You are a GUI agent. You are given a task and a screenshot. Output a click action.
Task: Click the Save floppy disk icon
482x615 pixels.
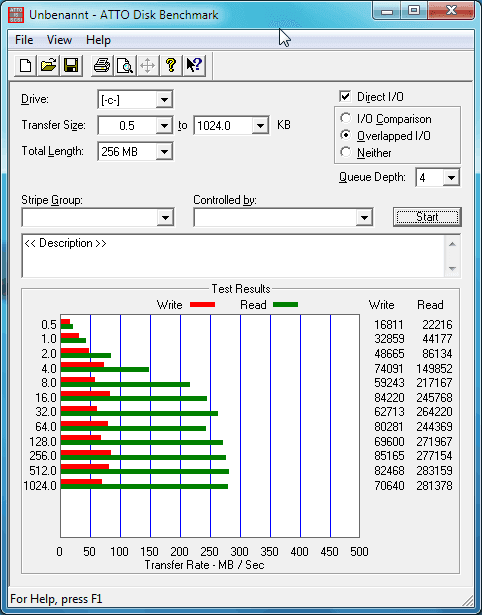pyautogui.click(x=71, y=66)
